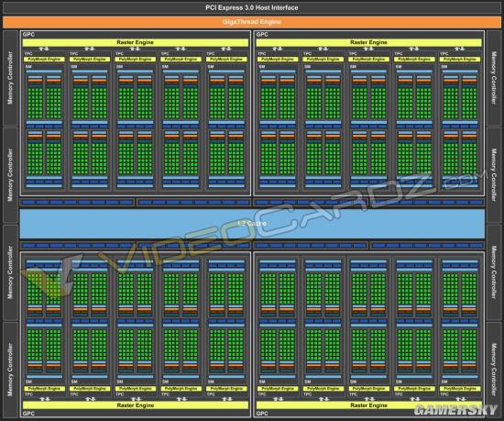Click topmost Memory Controller on left edge
Viewport: 504px width, 421px height.
[x=10, y=78]
